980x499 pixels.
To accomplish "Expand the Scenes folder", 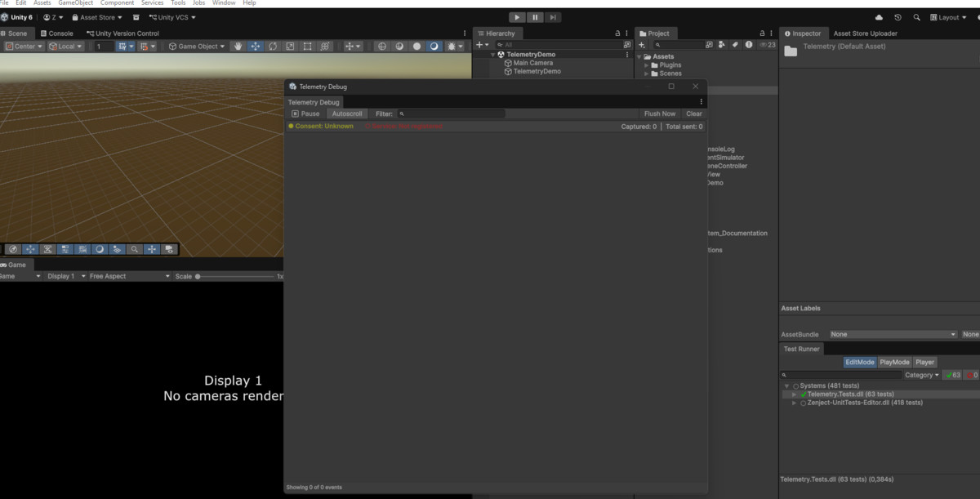I will point(647,74).
